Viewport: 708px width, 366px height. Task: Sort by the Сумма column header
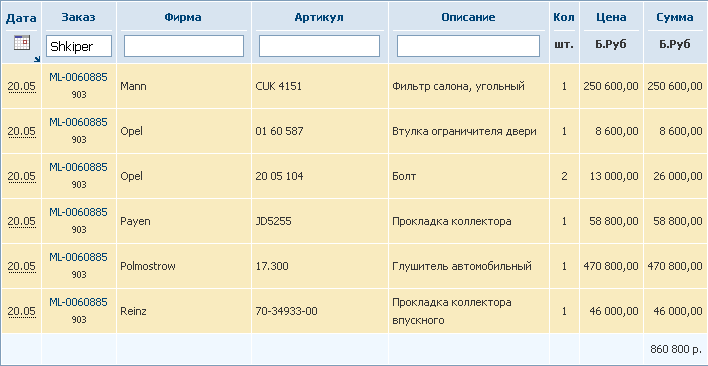click(675, 17)
